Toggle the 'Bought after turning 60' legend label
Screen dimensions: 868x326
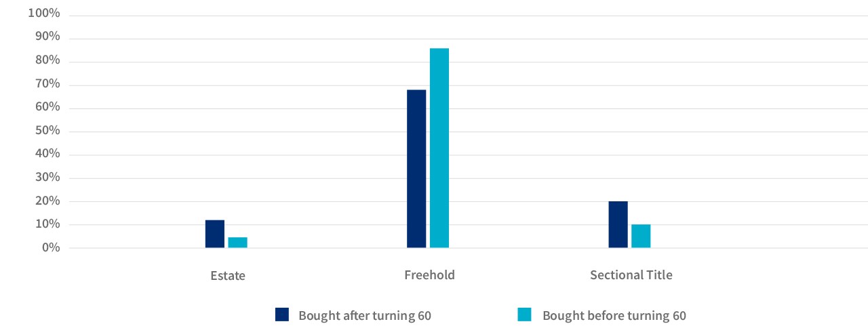click(x=365, y=316)
